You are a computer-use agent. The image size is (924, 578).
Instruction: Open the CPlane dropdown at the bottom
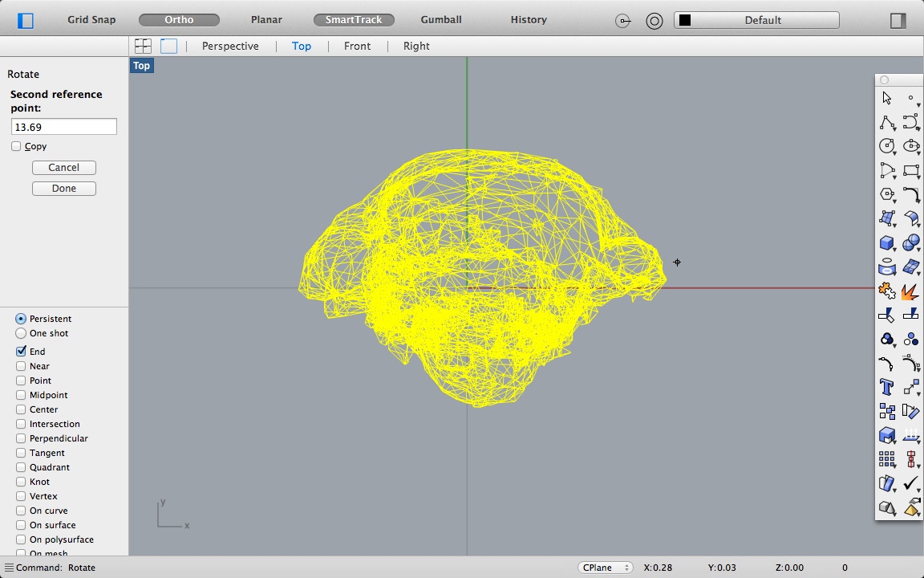(605, 567)
